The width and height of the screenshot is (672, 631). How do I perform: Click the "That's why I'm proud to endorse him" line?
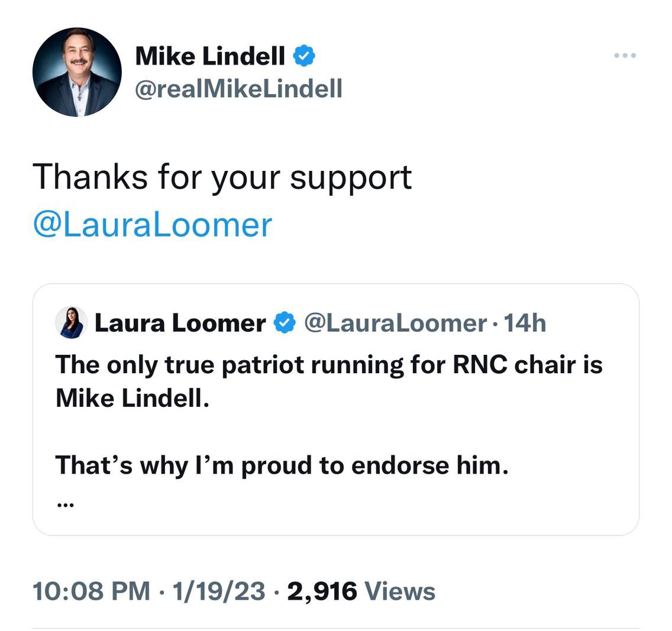282,465
